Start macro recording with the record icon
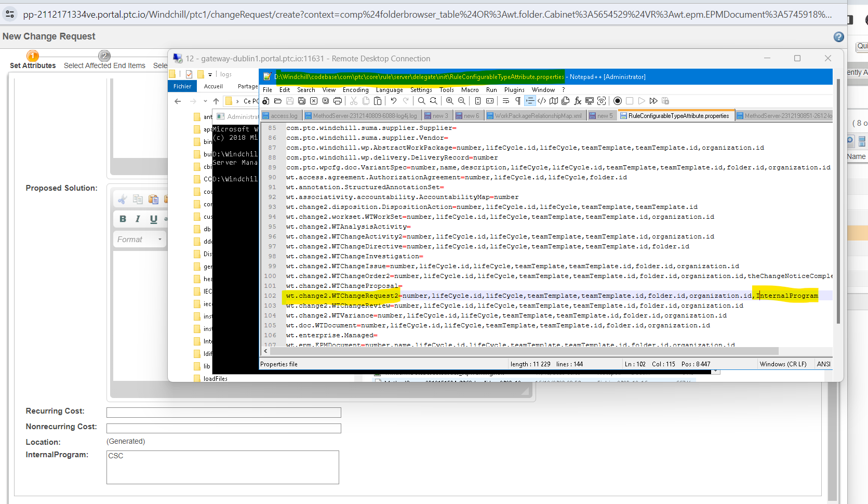Viewport: 868px width, 504px height. coord(618,100)
